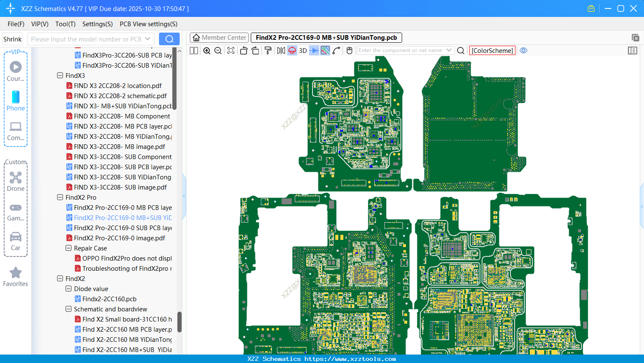644x363 pixels.
Task: Click the fit-to-screen icon
Action: 231,51
